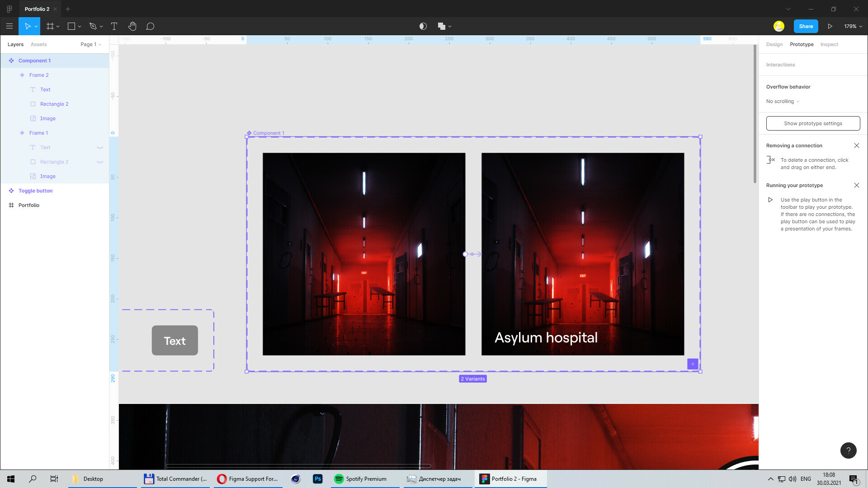
Task: Click the Asylum hospital variant image
Action: coord(583,254)
